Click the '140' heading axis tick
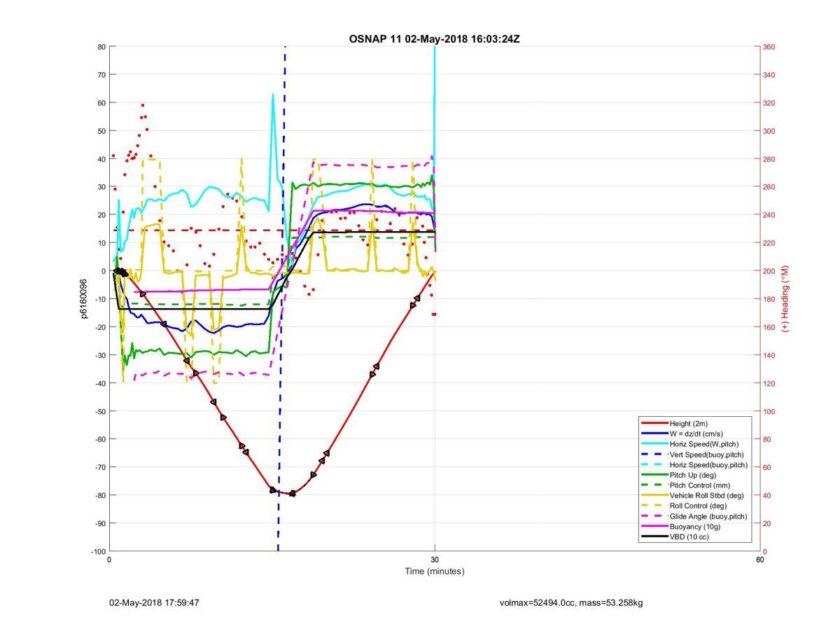 point(769,355)
